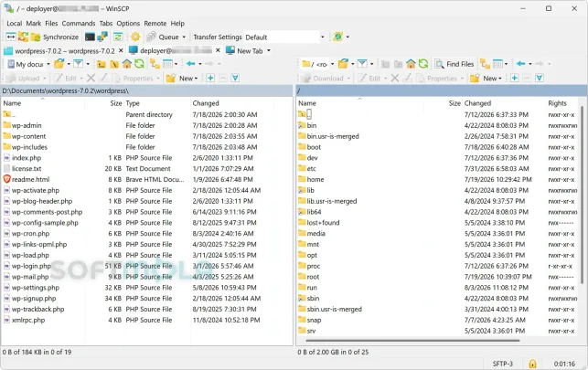Click the Queue button

point(163,37)
